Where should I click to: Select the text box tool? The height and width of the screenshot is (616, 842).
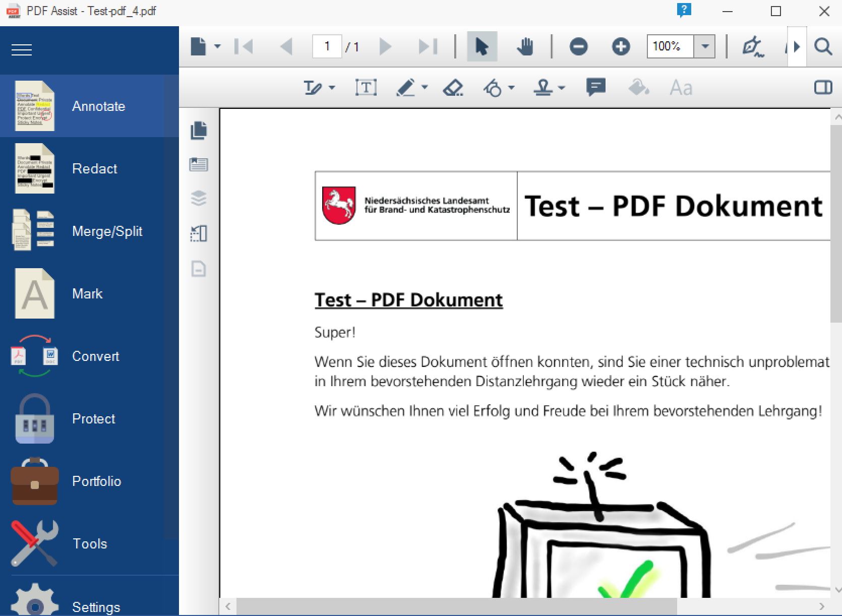click(366, 88)
